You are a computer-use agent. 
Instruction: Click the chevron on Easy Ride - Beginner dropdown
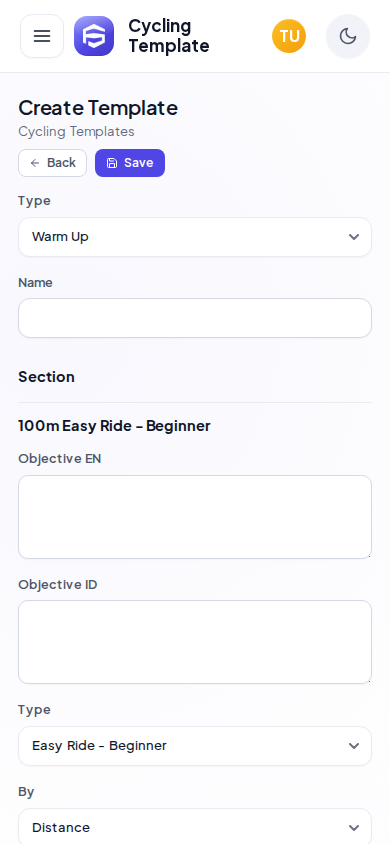pos(353,746)
